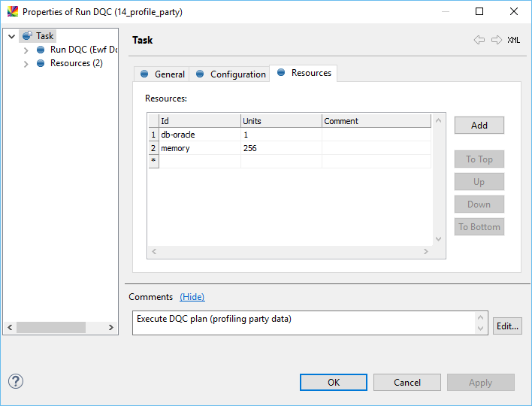Open the XML view icon
Screen dimensions: 532x406
[x=513, y=40]
